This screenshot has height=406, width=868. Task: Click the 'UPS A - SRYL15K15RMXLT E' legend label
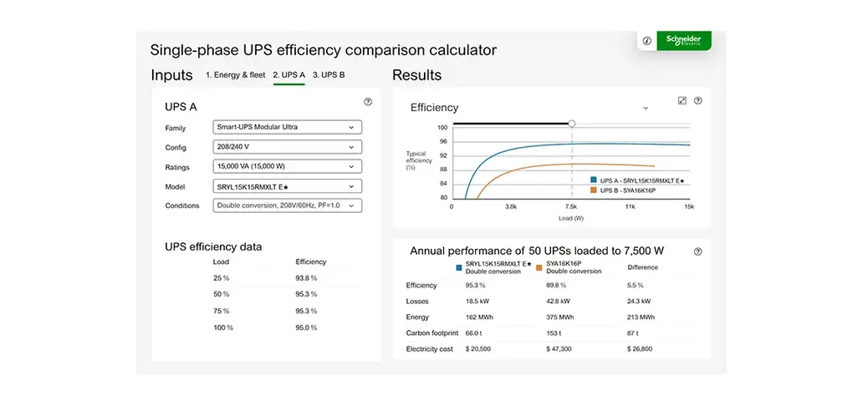[642, 181]
